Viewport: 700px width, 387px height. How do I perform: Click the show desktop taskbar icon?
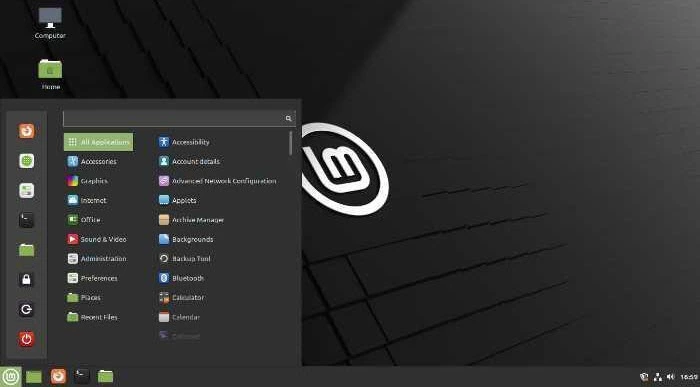point(33,377)
